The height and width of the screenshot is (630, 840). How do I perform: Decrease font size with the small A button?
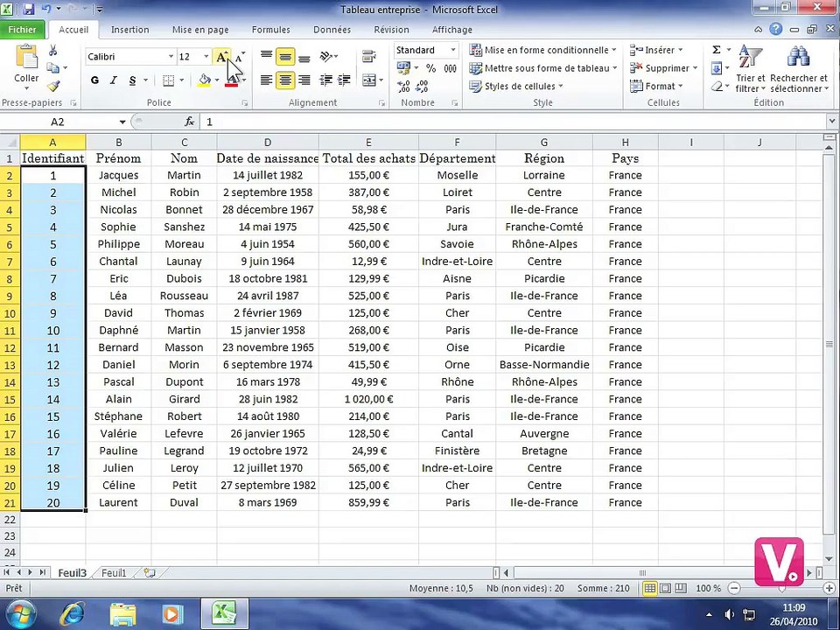pyautogui.click(x=240, y=57)
